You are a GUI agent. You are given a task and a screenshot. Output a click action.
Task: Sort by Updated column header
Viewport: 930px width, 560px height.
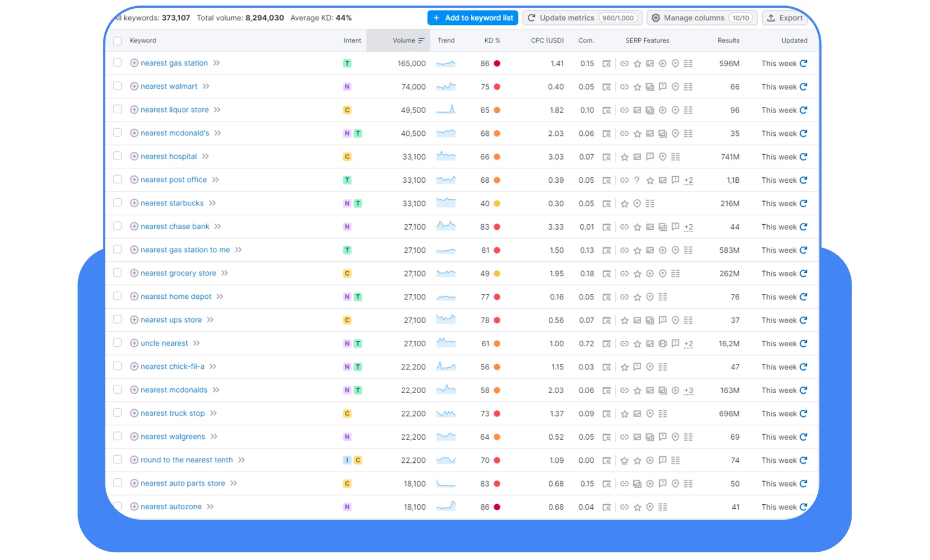794,40
